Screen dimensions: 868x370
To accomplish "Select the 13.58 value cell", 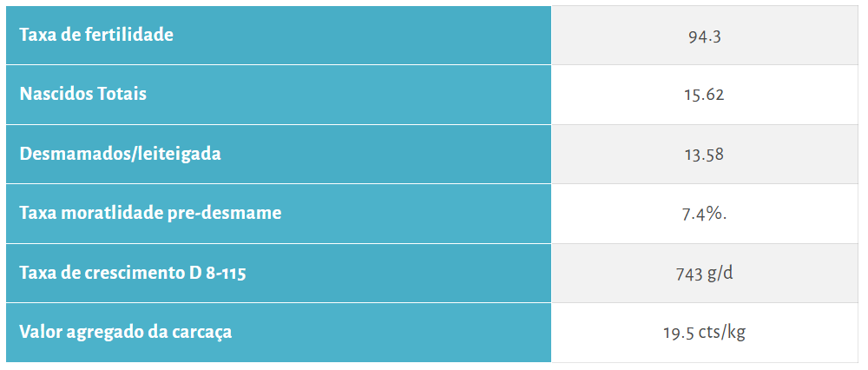I will [704, 155].
